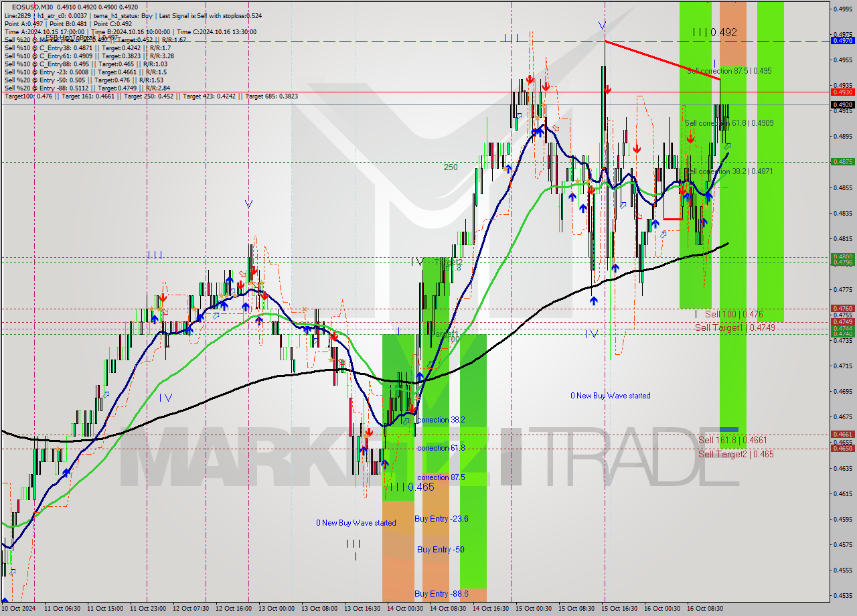Click the 0.4715 price axis tick
This screenshot has width=857, height=616.
[842, 366]
